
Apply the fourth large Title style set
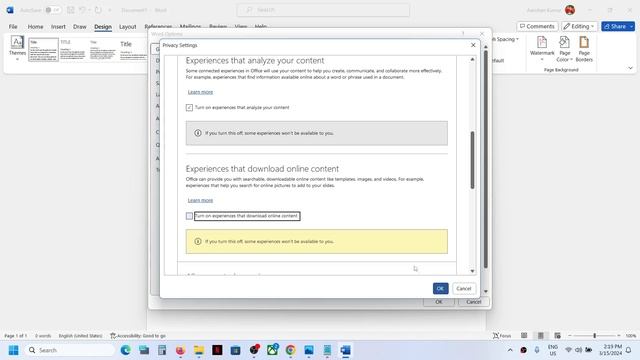click(x=132, y=49)
